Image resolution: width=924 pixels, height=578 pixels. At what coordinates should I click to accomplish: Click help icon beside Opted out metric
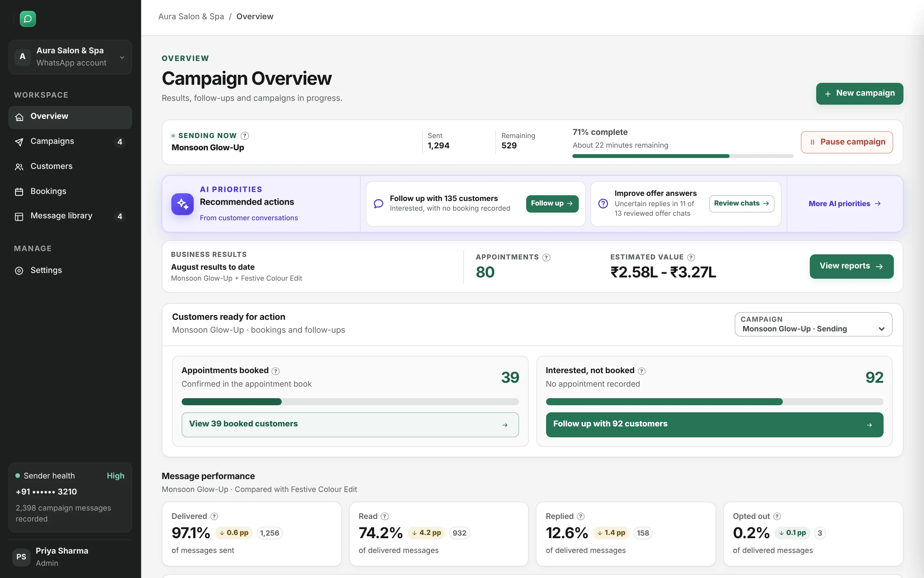[x=777, y=516]
